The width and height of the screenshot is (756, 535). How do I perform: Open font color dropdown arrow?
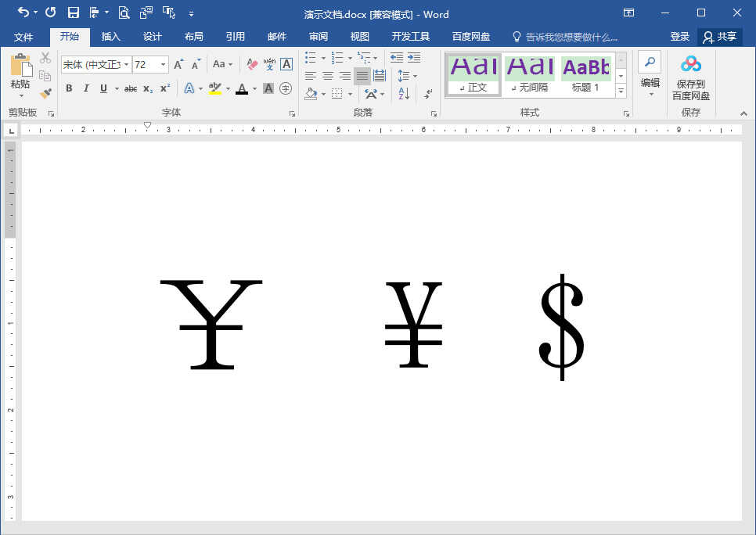pos(254,88)
